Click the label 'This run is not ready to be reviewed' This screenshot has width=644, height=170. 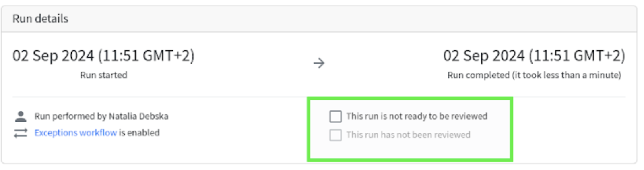click(417, 116)
